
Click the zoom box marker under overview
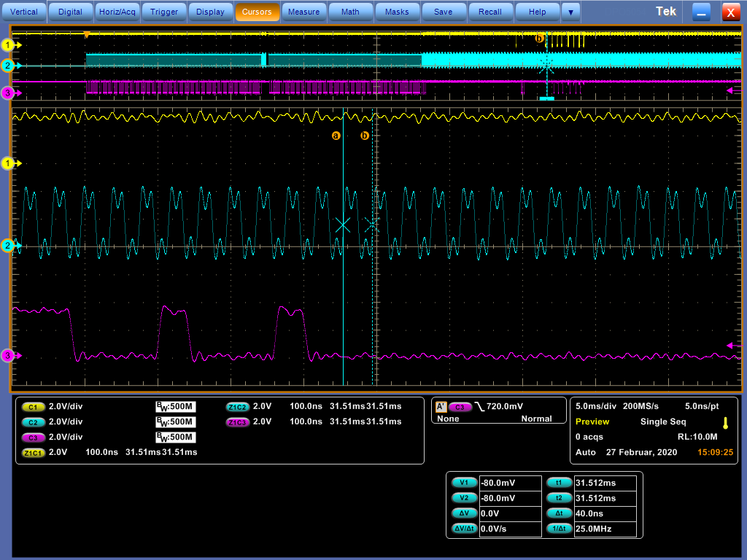tap(546, 98)
